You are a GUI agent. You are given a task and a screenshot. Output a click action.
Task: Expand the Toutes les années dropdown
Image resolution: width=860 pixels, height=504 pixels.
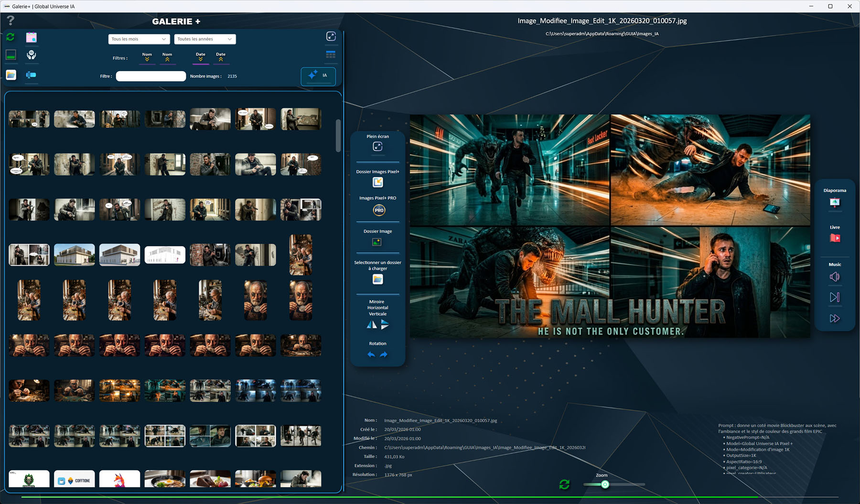click(204, 39)
